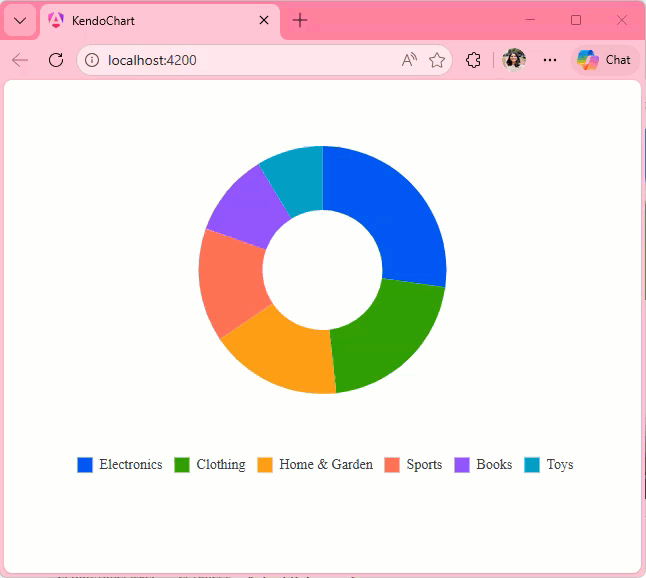Open the browser Extensions puzzle icon
Image resolution: width=646 pixels, height=578 pixels.
point(474,60)
